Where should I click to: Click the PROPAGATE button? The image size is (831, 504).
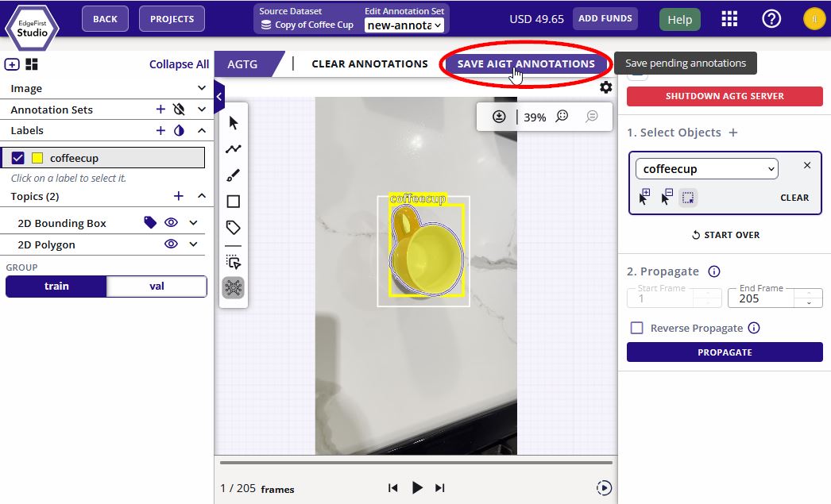point(725,352)
